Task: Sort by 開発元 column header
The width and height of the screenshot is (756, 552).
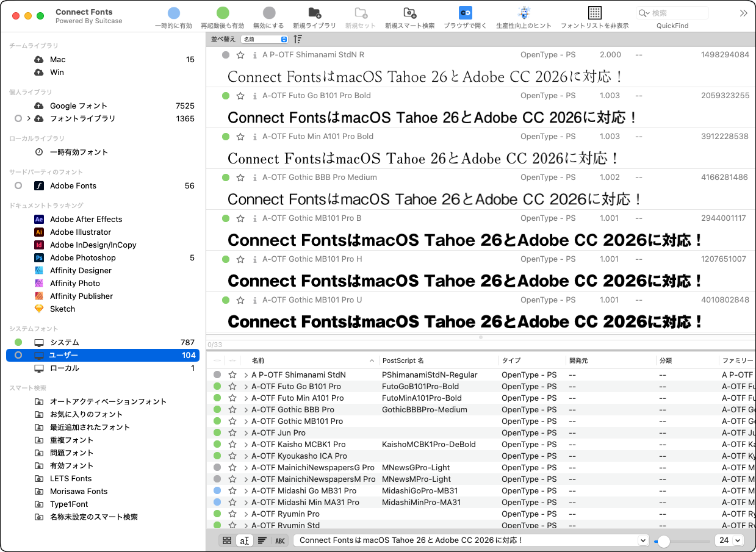Action: click(x=611, y=360)
